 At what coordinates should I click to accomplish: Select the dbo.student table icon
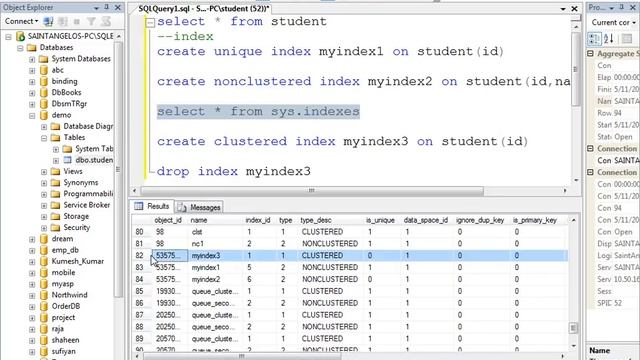(67, 160)
